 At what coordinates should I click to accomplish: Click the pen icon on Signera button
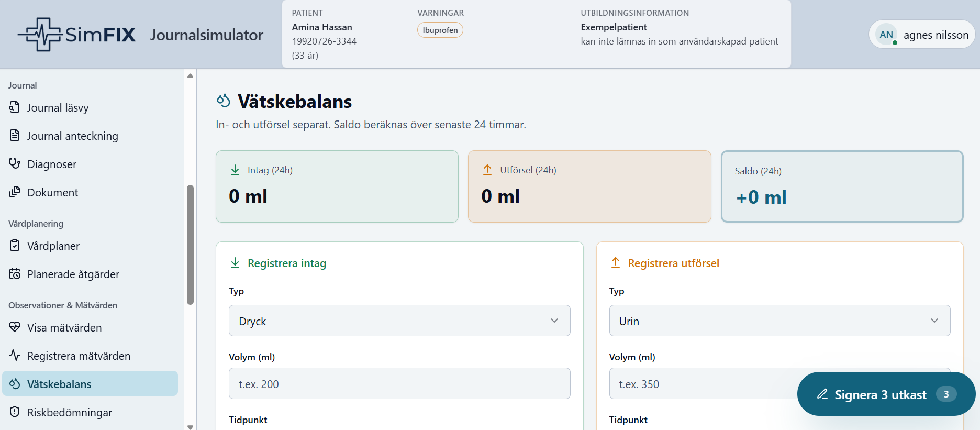(x=822, y=394)
